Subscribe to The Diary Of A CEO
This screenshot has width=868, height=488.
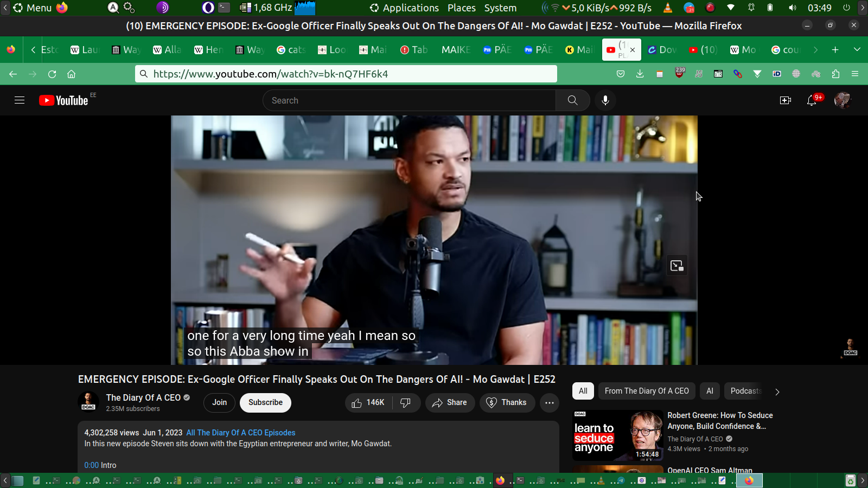pyautogui.click(x=265, y=402)
